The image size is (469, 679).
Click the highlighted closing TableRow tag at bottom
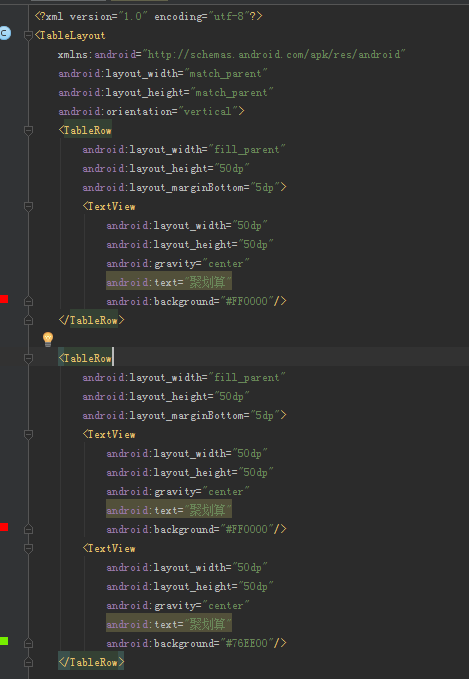pos(91,662)
